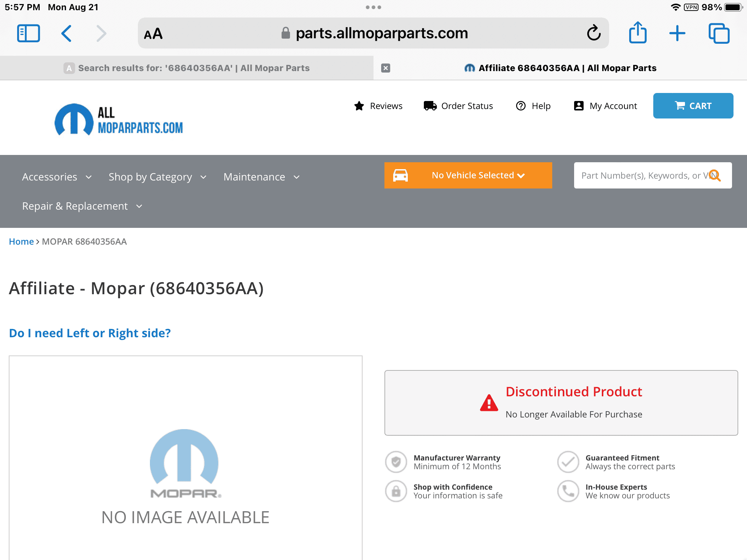This screenshot has width=747, height=560.
Task: Open 'Do I need Left or Right side?'
Action: pyautogui.click(x=90, y=333)
